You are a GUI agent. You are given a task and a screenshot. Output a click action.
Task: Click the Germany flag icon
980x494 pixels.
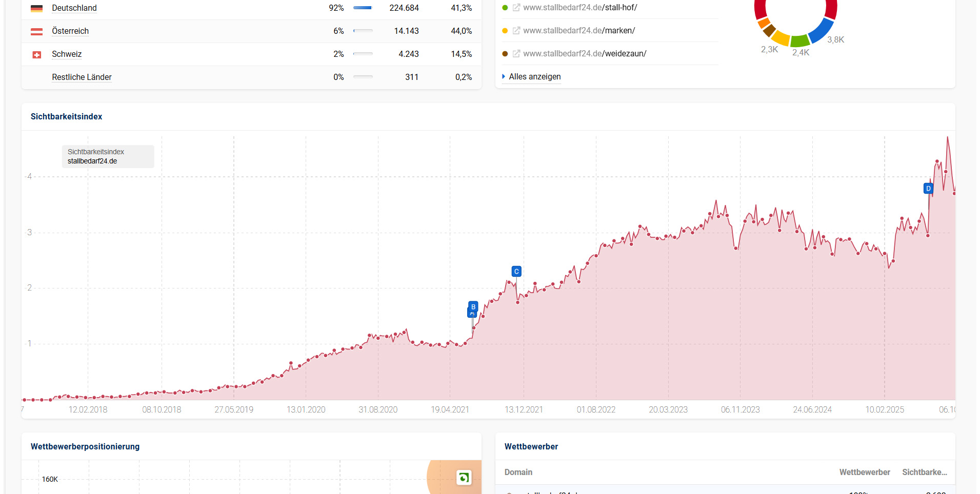pos(36,8)
